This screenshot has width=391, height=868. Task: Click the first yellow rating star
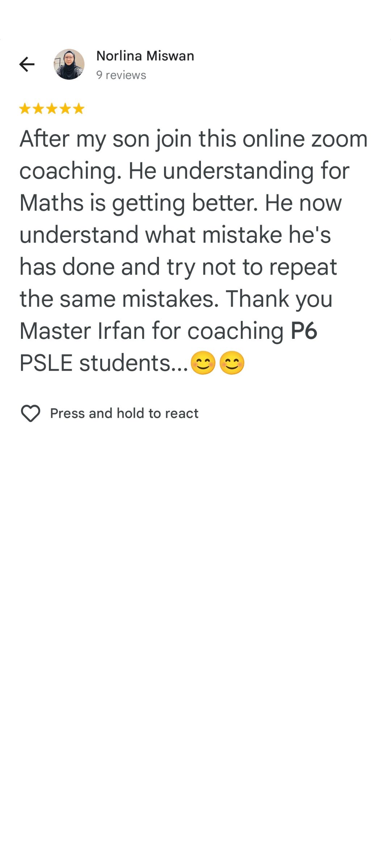[x=25, y=109]
